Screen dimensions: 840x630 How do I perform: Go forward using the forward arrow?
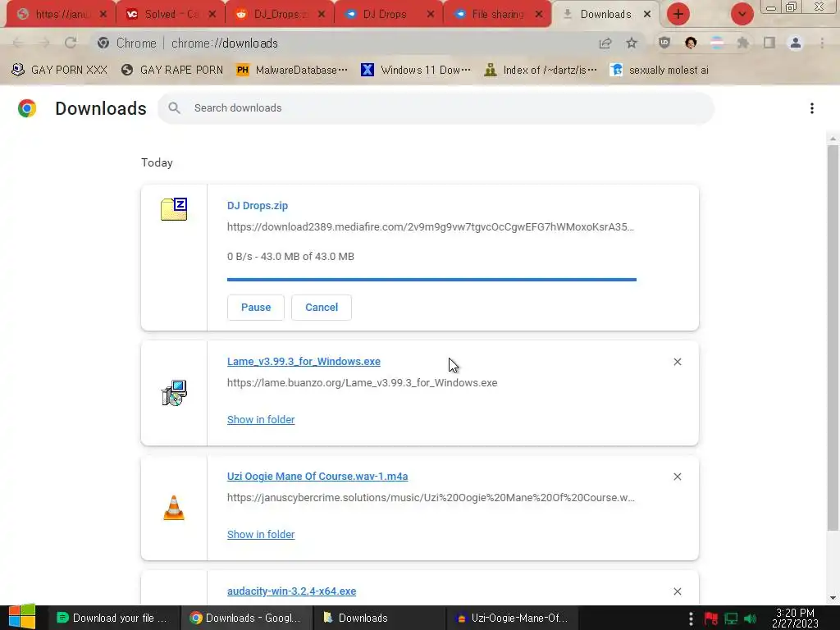pos(44,43)
